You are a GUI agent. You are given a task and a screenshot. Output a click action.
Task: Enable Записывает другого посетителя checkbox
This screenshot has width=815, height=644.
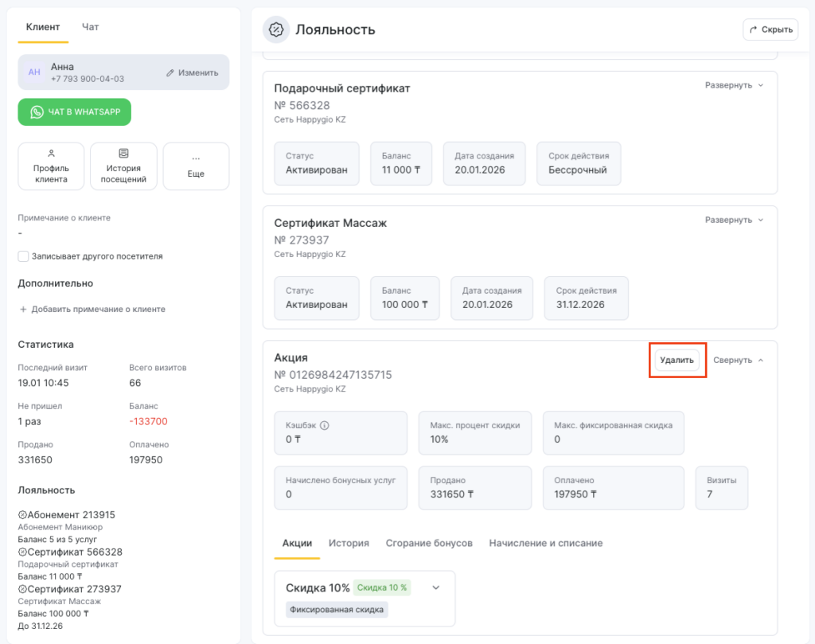tap(24, 256)
